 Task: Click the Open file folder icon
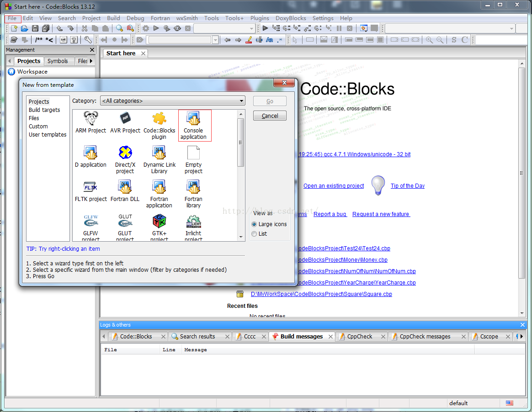click(24, 28)
